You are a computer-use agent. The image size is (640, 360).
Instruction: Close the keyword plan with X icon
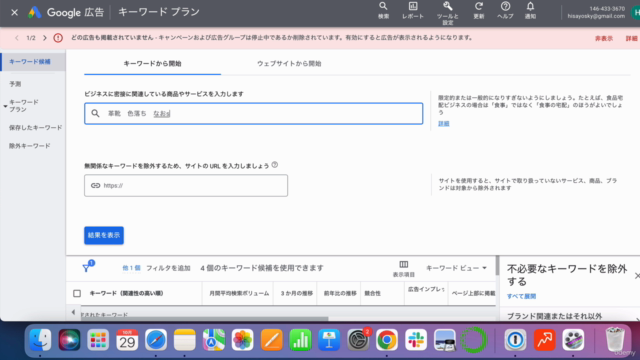14,13
